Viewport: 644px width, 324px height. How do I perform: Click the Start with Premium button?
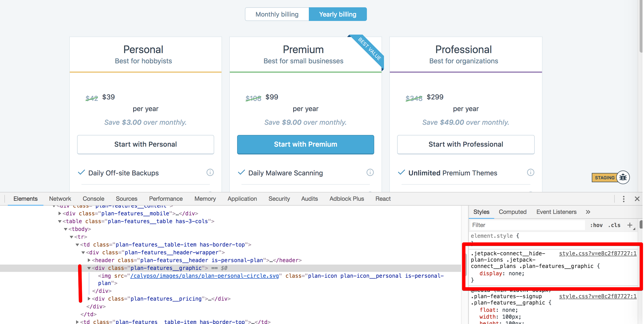[x=305, y=144]
